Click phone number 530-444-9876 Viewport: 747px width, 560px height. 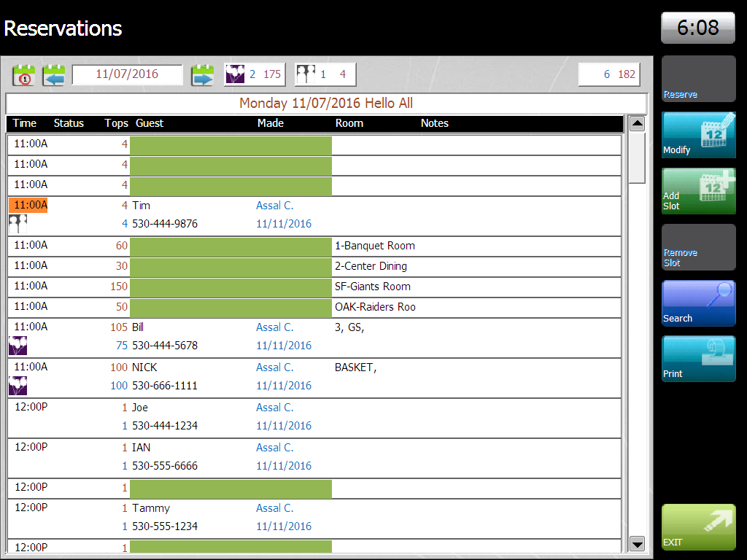pos(165,224)
